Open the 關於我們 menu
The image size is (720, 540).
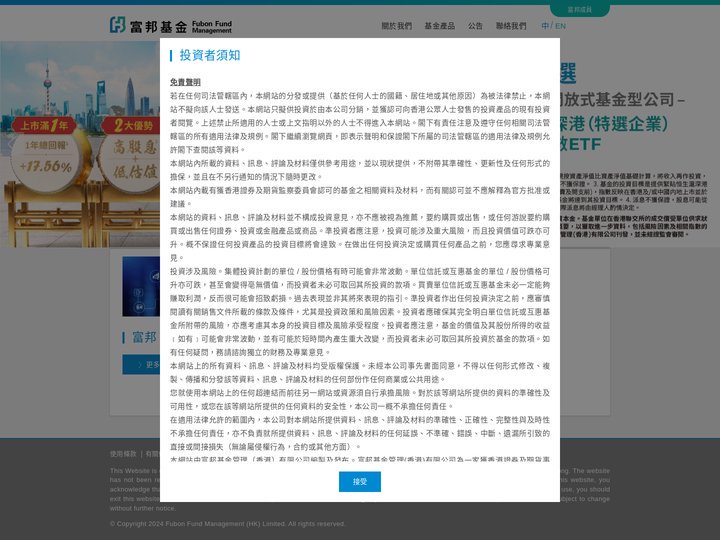[396, 26]
